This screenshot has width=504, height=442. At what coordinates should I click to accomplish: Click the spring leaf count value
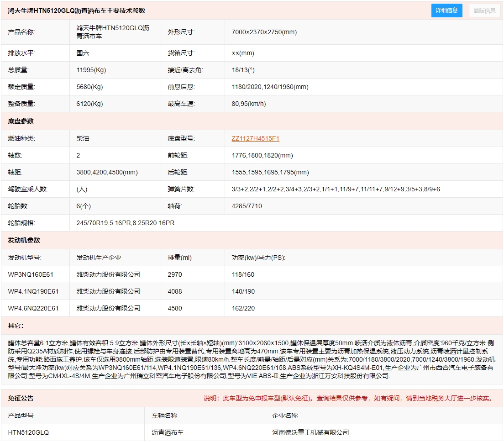[x=336, y=189]
